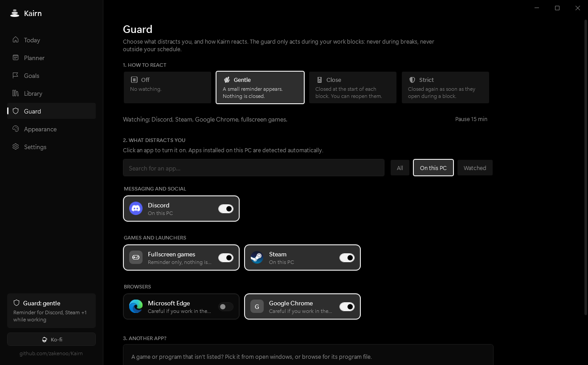The height and width of the screenshot is (365, 588).
Task: Disable the Google Chrome toggle
Action: pos(347,307)
